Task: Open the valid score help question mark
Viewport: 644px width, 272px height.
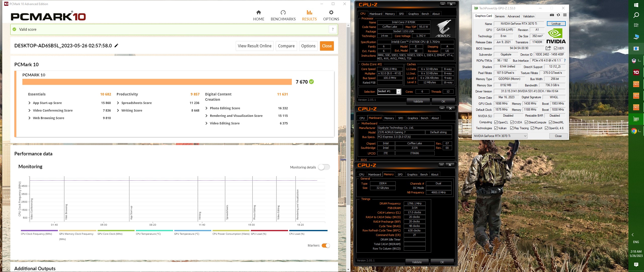Action: [333, 29]
